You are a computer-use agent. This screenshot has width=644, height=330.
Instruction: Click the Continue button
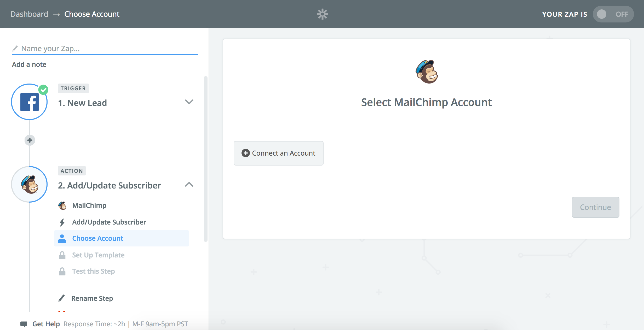(x=595, y=207)
